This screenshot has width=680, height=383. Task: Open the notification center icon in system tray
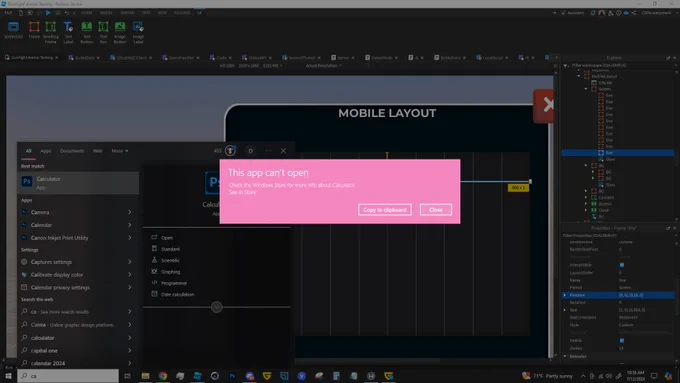(654, 376)
